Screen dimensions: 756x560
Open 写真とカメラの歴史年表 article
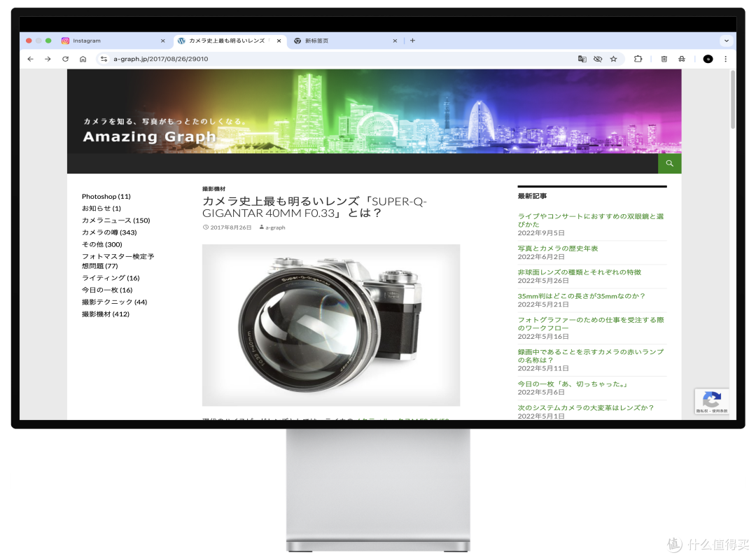coord(558,248)
